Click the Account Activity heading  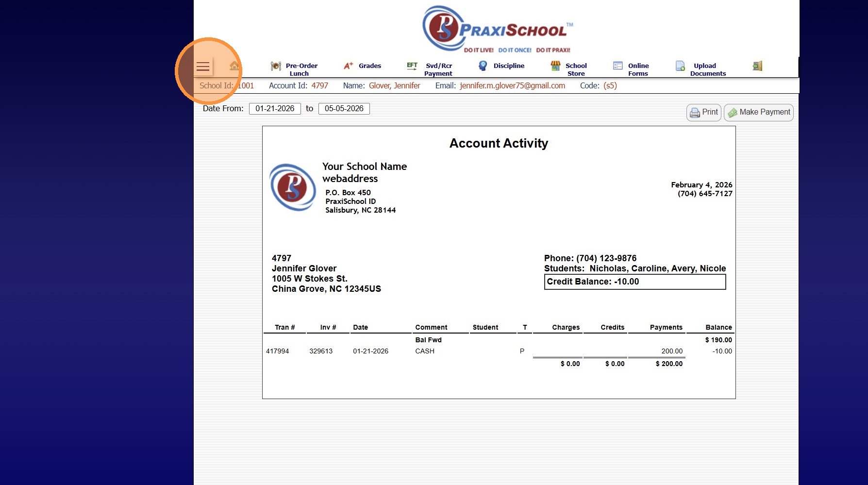[x=499, y=143]
